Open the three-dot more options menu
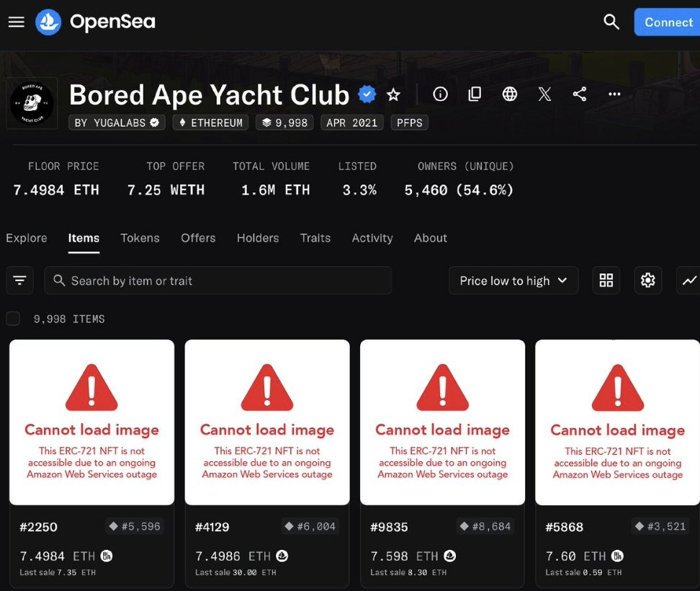Image resolution: width=700 pixels, height=591 pixels. click(x=614, y=94)
